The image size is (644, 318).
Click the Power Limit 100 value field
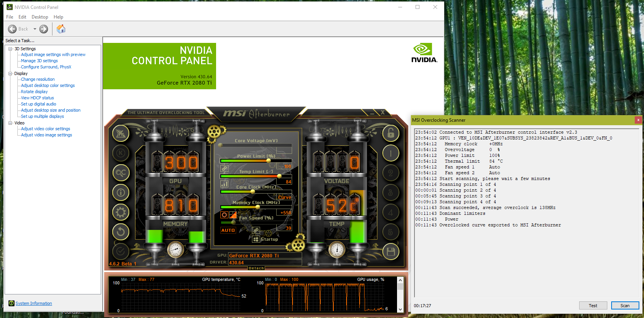click(x=284, y=167)
